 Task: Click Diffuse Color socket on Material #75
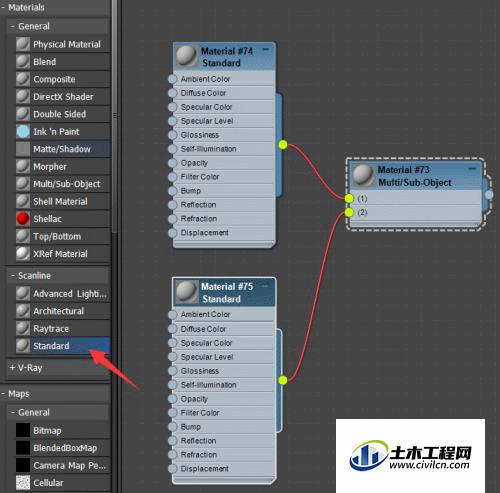click(172, 329)
